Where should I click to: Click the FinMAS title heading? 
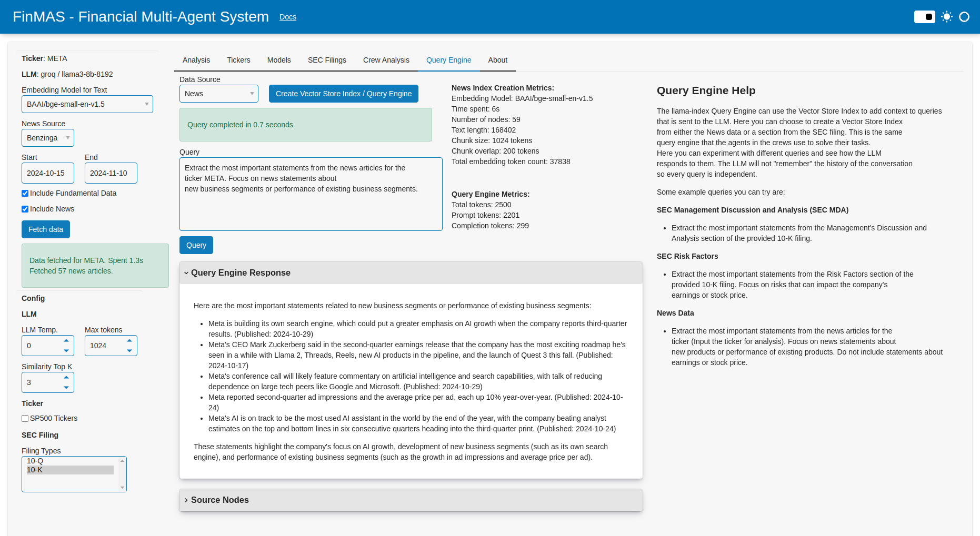(x=141, y=17)
